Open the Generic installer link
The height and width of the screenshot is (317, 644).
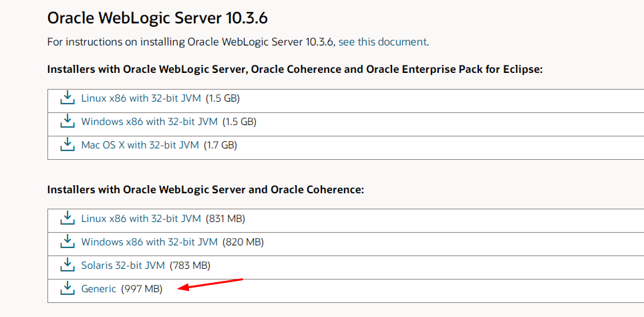98,289
